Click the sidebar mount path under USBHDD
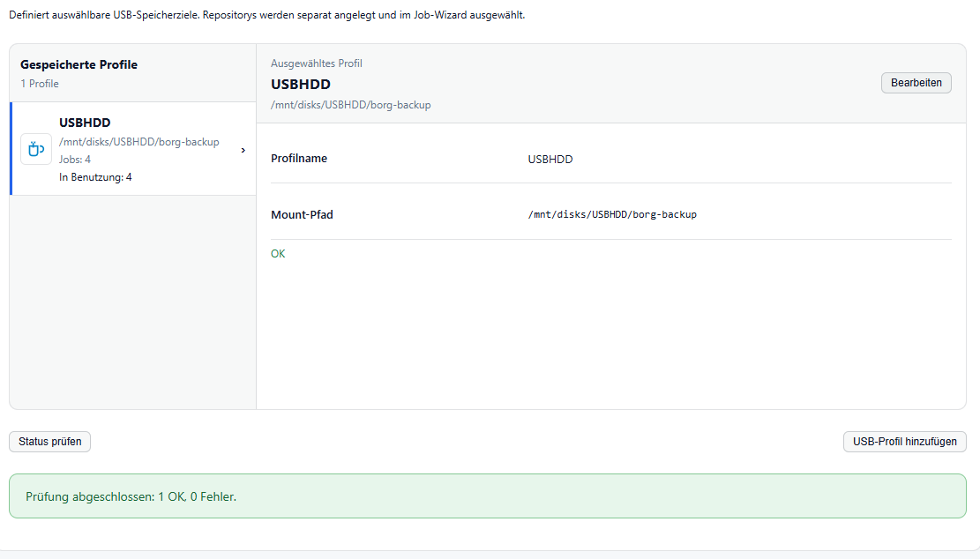This screenshot has height=559, width=980. pos(138,142)
